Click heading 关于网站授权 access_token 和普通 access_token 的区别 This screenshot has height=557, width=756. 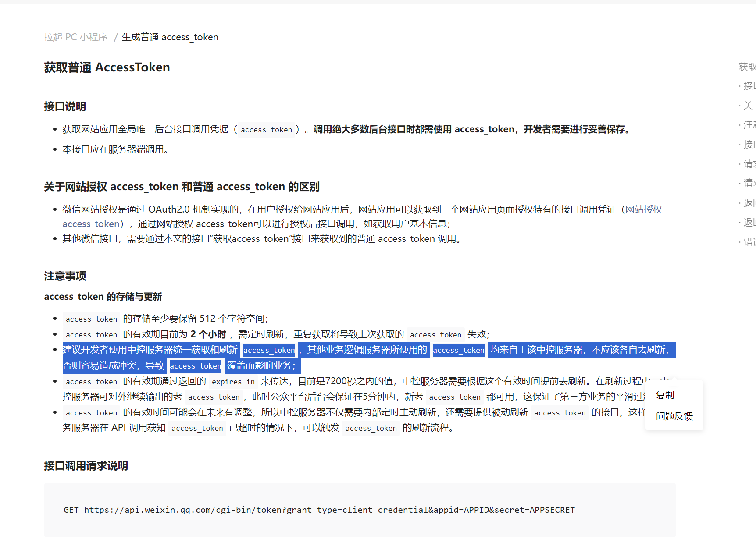pyautogui.click(x=182, y=187)
